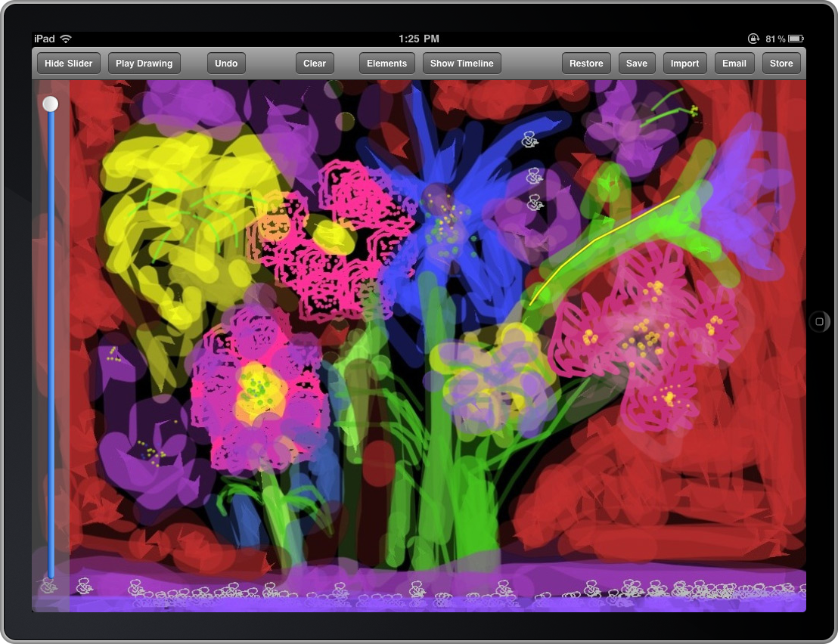Image resolution: width=838 pixels, height=644 pixels.
Task: Undo the last stroke
Action: pyautogui.click(x=226, y=63)
